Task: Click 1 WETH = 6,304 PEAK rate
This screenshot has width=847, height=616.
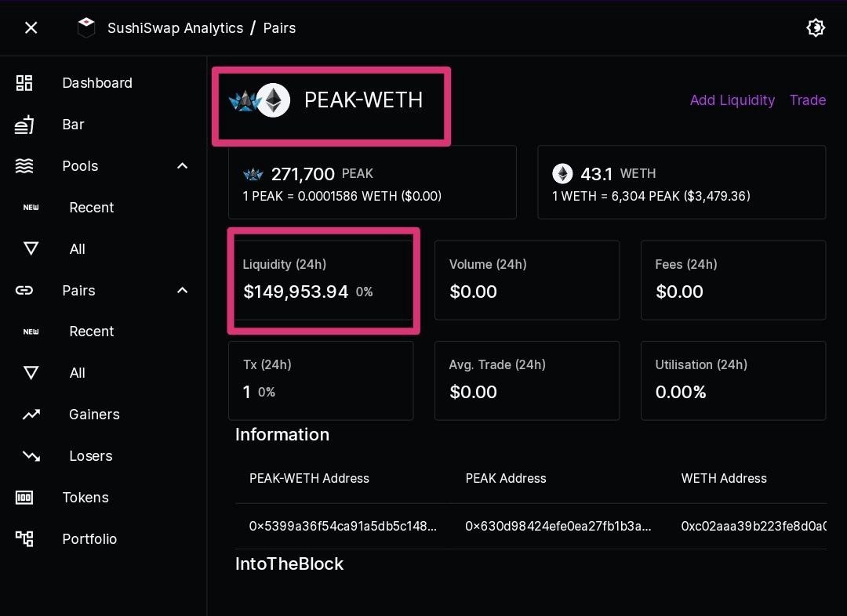Action: [651, 196]
